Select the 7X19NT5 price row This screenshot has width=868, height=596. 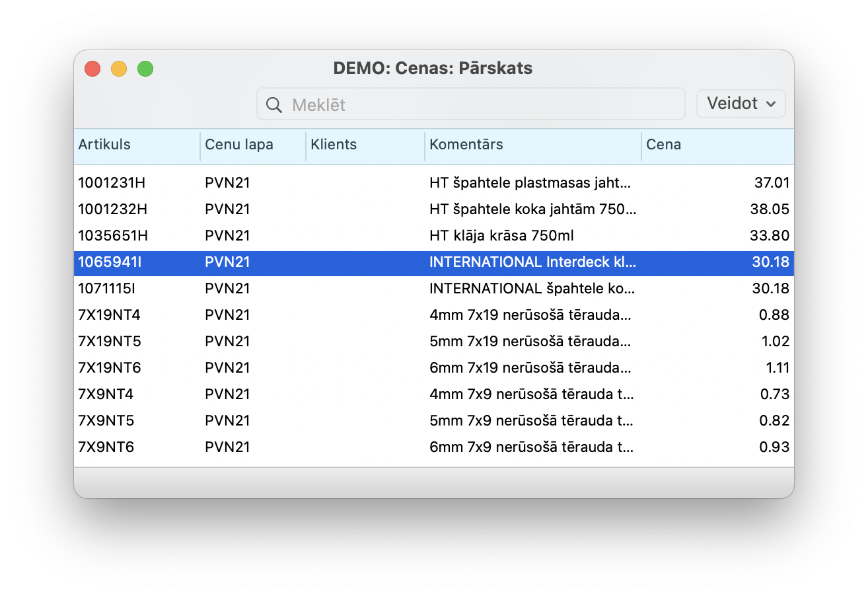point(110,342)
